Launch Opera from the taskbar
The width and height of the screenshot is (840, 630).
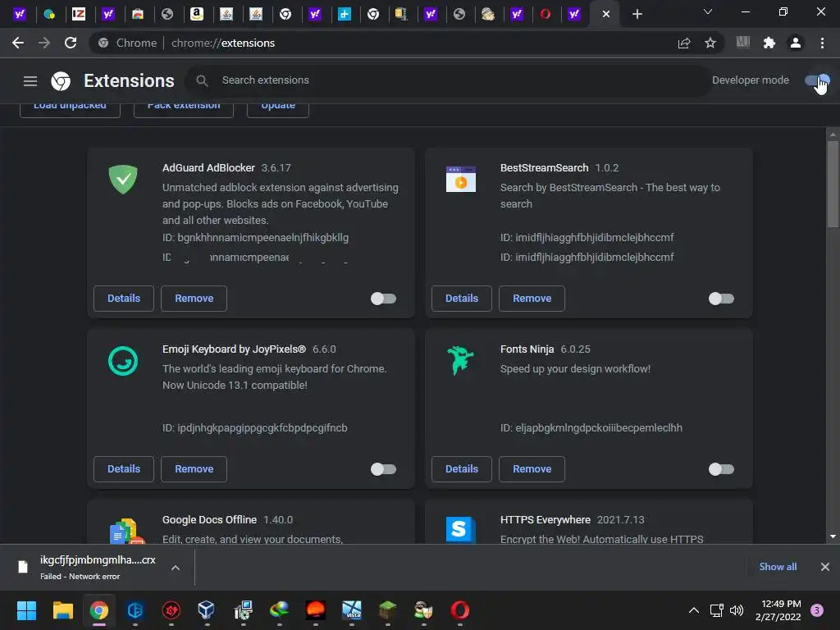coord(459,610)
